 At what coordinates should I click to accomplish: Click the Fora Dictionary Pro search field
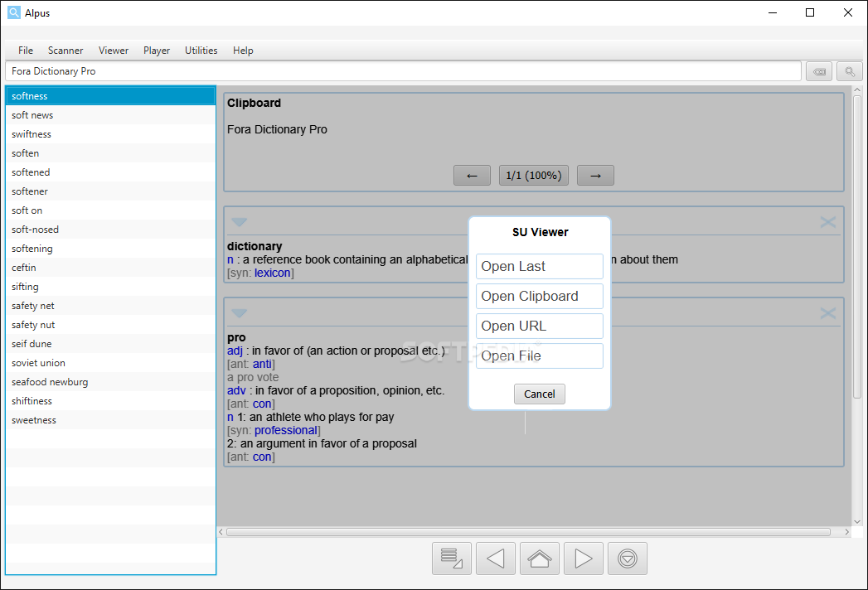click(403, 71)
